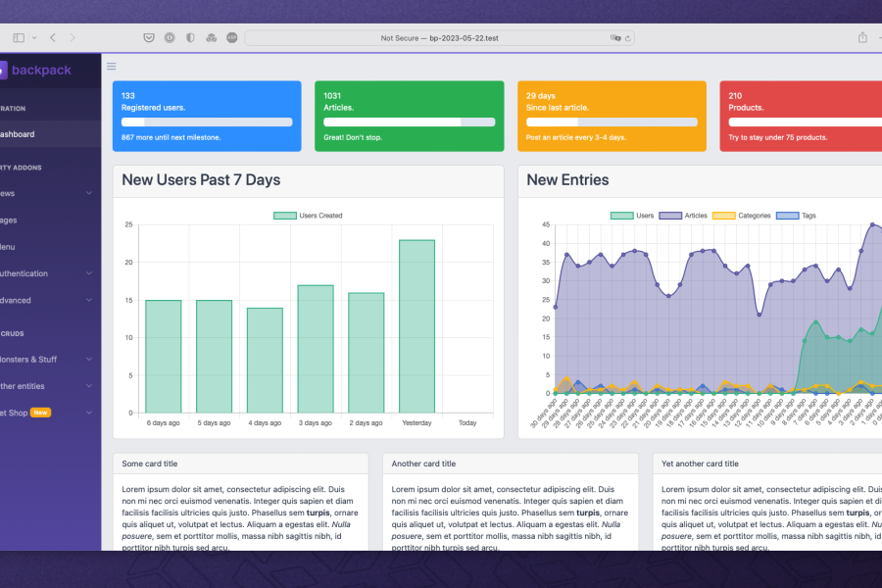
Task: Click the Users Created legend color swatch
Action: pos(284,216)
